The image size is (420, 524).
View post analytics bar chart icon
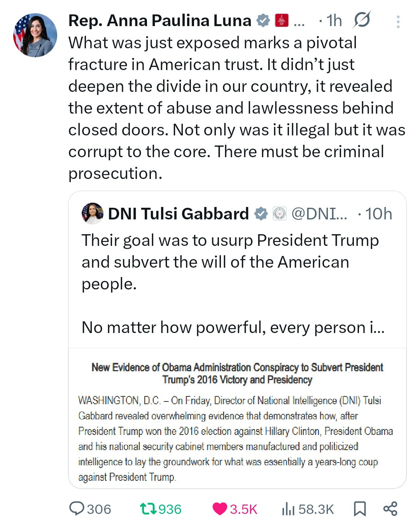(x=288, y=508)
